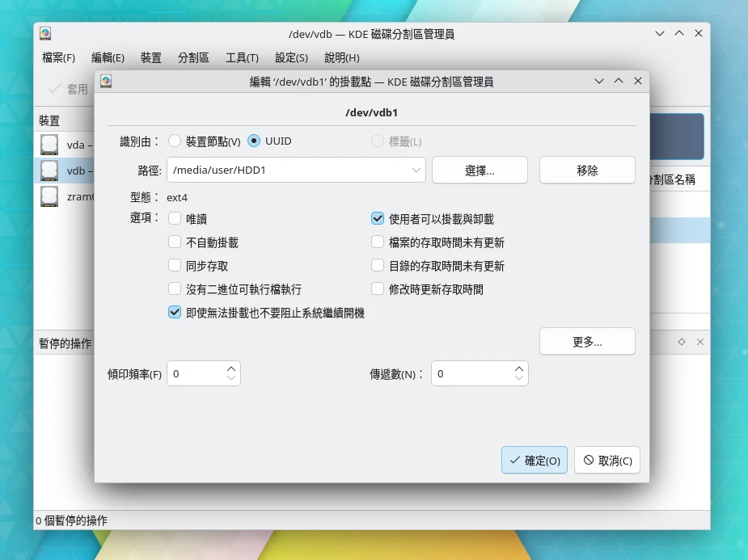
Task: Decrease the 傳遞數 value by one
Action: coord(519,379)
